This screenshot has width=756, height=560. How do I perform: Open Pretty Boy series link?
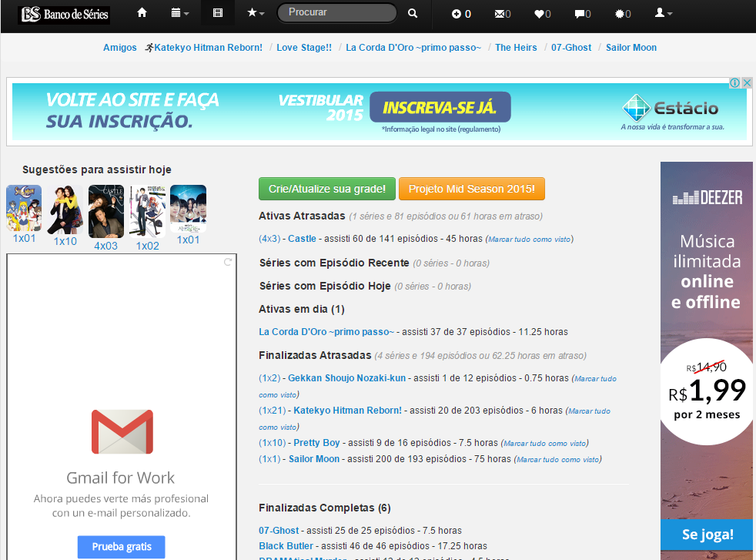point(316,443)
